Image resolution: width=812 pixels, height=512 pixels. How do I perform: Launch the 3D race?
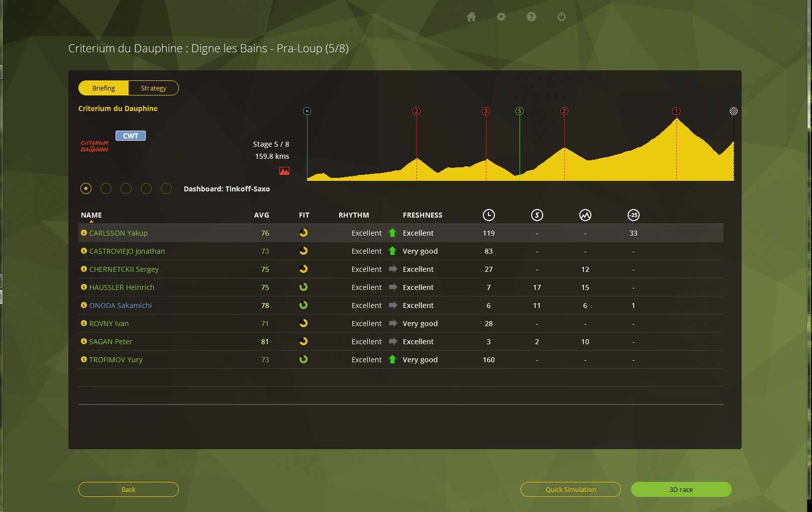click(x=681, y=489)
